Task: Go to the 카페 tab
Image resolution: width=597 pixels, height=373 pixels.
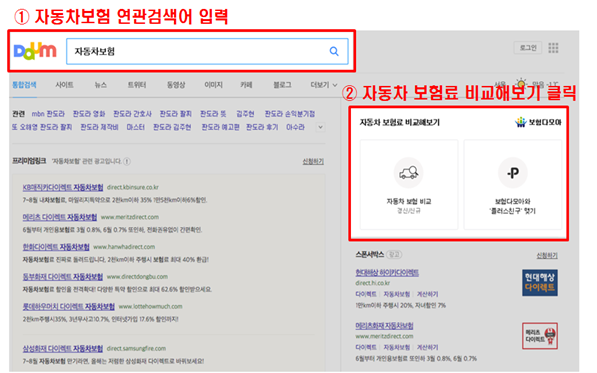Action: pos(246,85)
